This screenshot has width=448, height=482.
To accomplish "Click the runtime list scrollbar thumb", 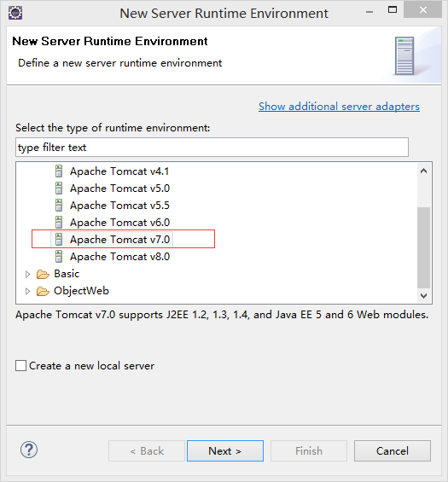I will 424,247.
